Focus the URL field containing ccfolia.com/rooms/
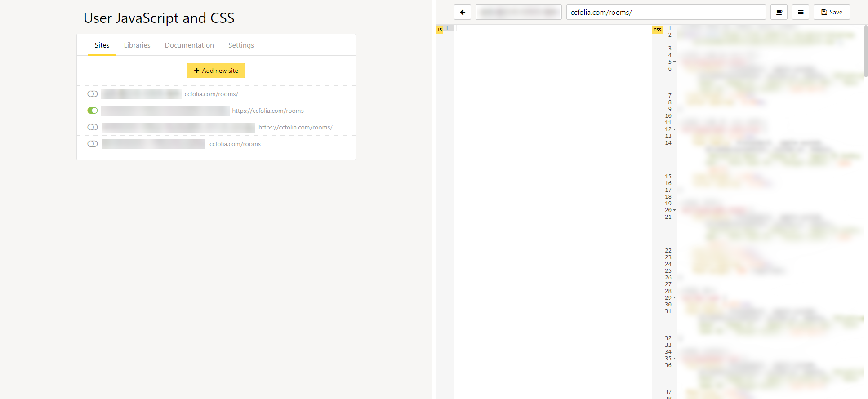Viewport: 868px width, 399px height. [x=666, y=12]
